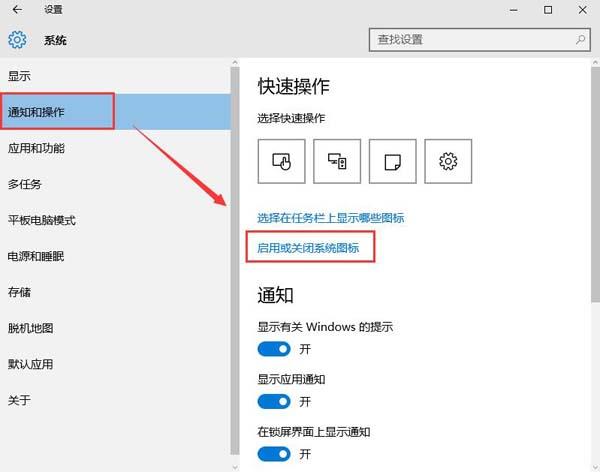Click 选择在任务栏上显示哪些图标 link
The height and width of the screenshot is (472, 600).
[x=331, y=218]
